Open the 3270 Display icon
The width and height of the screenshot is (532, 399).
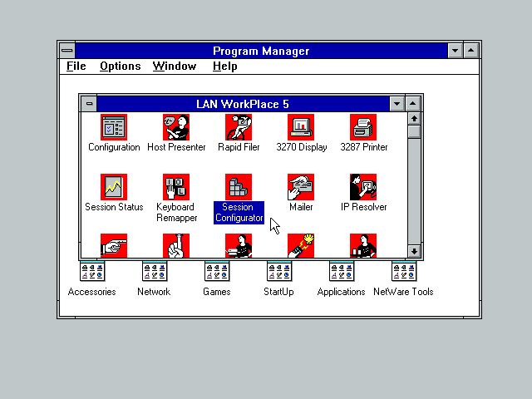(301, 127)
